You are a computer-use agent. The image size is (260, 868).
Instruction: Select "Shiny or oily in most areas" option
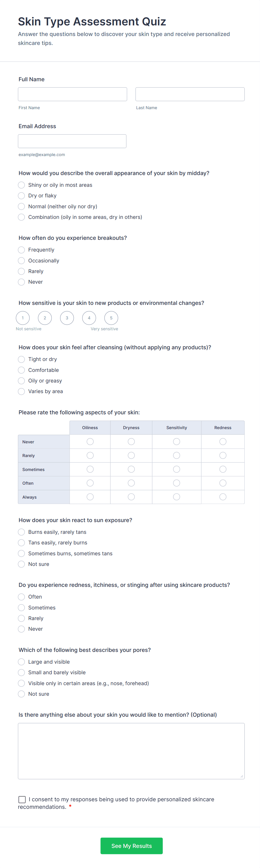21,185
